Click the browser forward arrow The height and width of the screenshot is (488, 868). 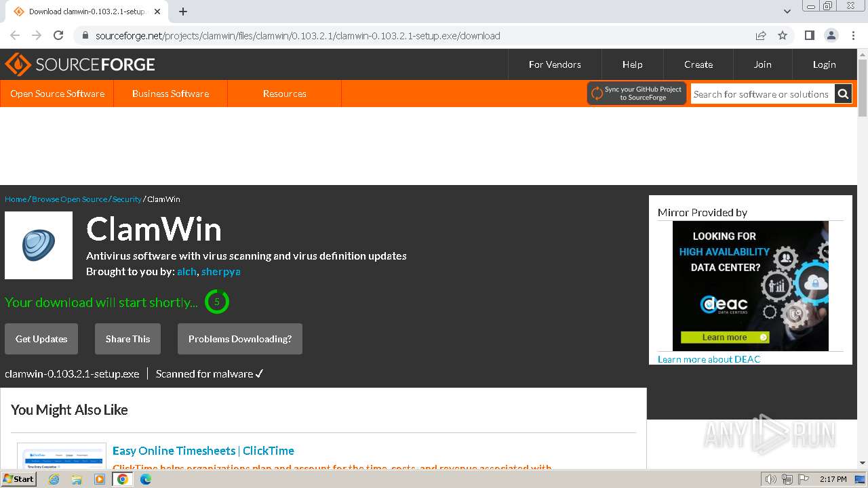tap(37, 35)
